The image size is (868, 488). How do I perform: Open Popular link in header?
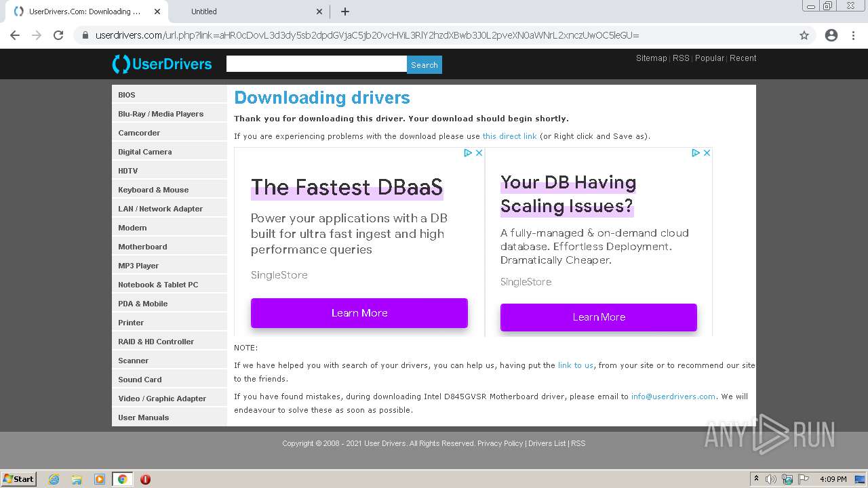(x=709, y=58)
